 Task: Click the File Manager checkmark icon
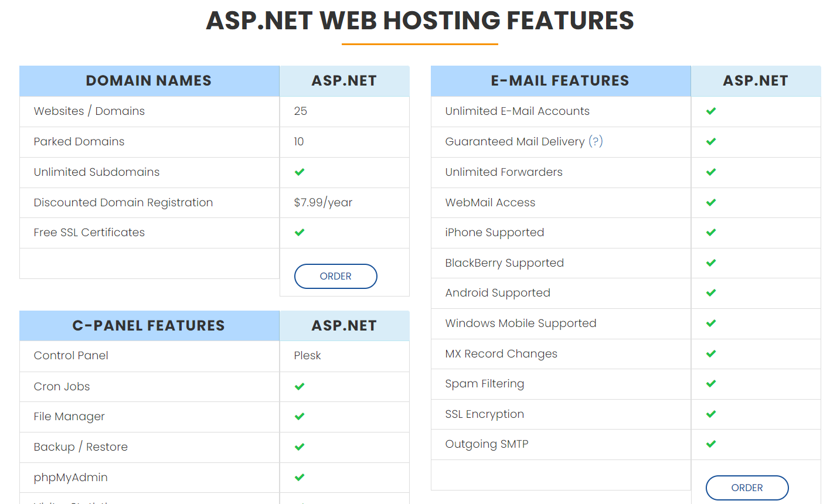coord(300,416)
